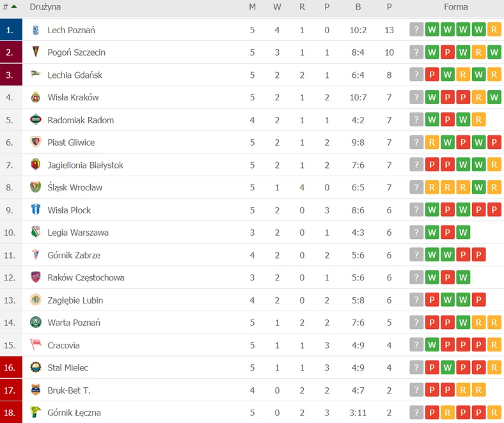This screenshot has width=504, height=423.
Task: Click the Pogoń Szczecin club crest
Action: pyautogui.click(x=36, y=52)
